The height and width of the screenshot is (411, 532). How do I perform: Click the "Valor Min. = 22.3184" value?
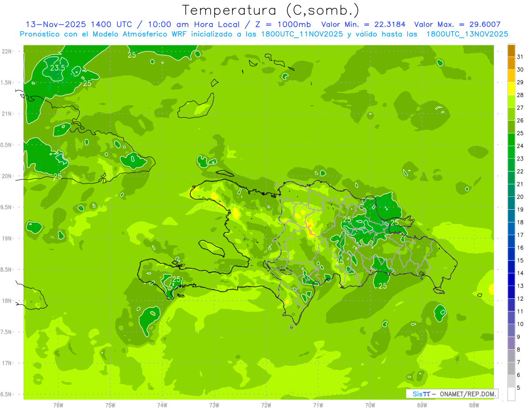coord(364,24)
